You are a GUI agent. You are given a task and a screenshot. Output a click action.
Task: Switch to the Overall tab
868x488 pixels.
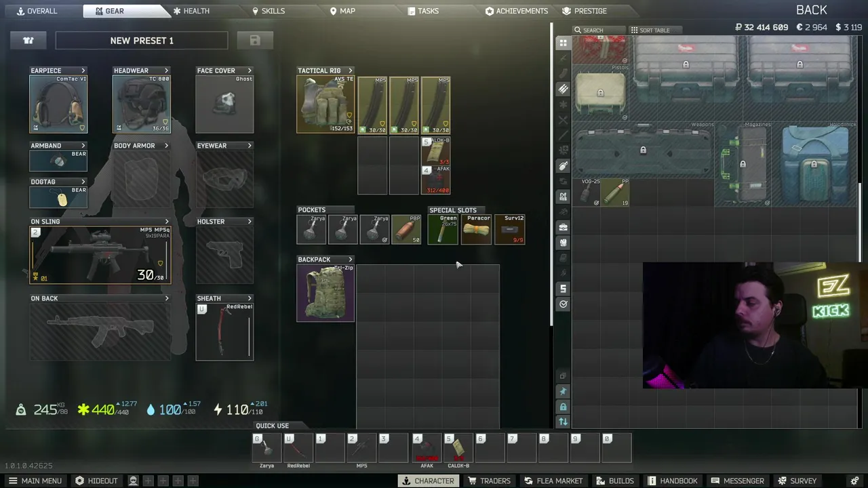[x=37, y=11]
